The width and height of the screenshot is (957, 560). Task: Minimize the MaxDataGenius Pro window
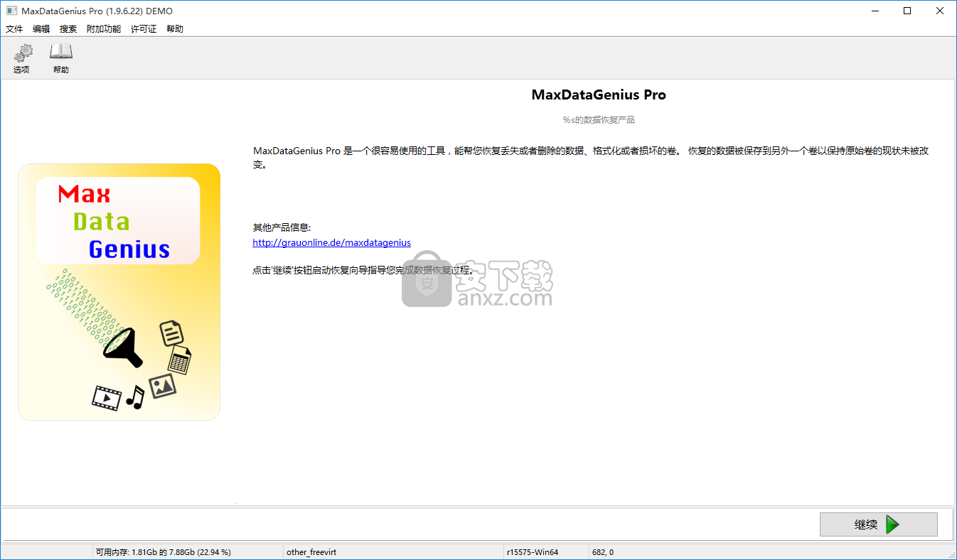tap(875, 11)
